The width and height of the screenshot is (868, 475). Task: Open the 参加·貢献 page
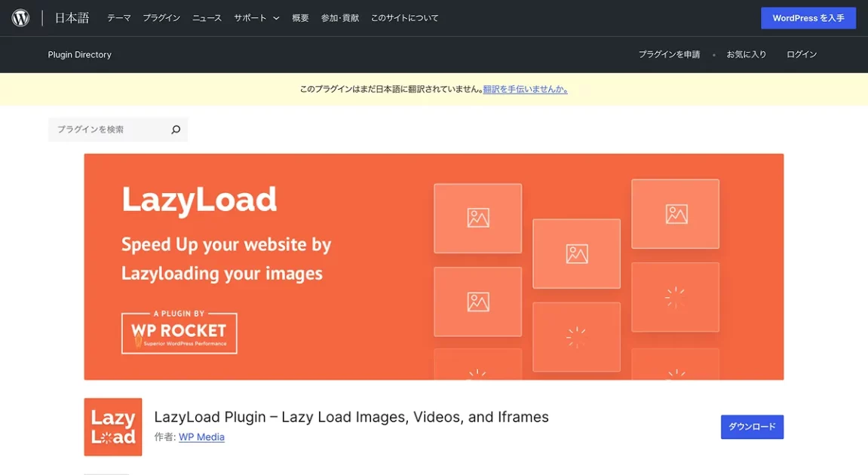pos(339,18)
